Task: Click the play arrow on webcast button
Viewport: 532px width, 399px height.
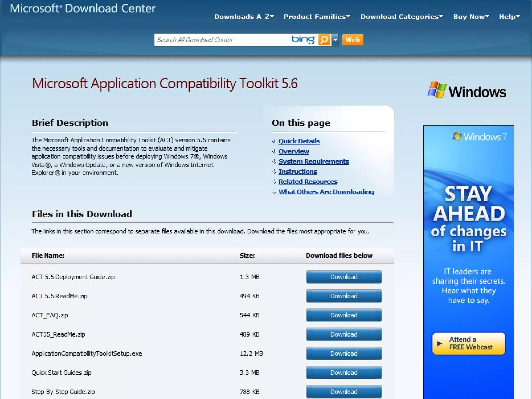Action: (439, 343)
